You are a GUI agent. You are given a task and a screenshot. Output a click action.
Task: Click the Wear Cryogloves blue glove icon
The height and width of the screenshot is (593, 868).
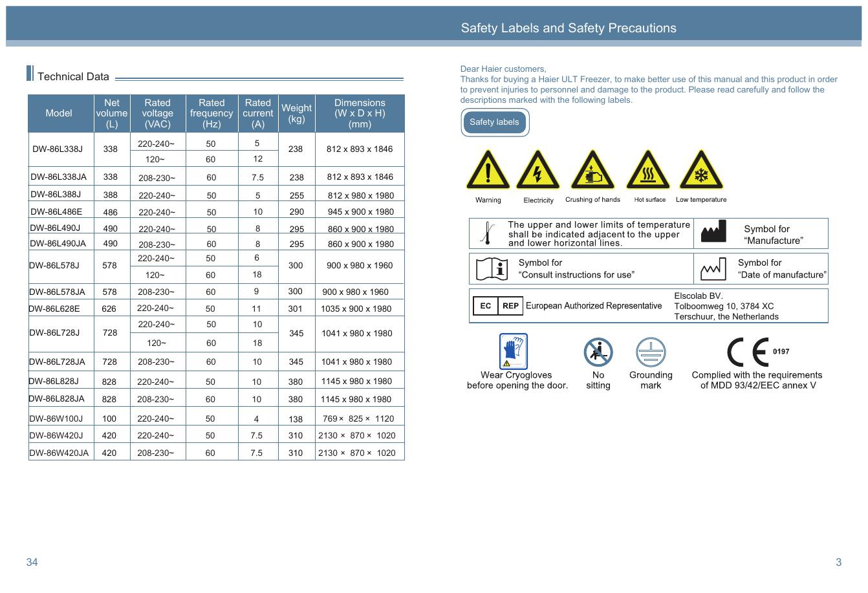[514, 351]
